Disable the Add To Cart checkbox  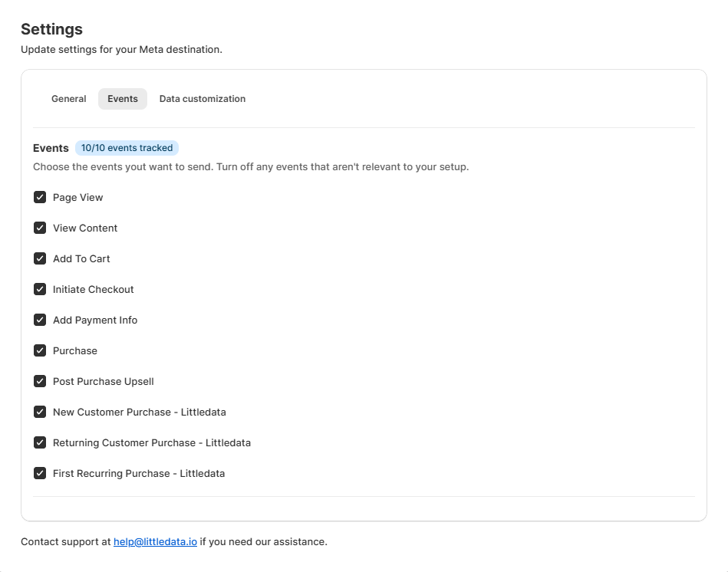[40, 258]
